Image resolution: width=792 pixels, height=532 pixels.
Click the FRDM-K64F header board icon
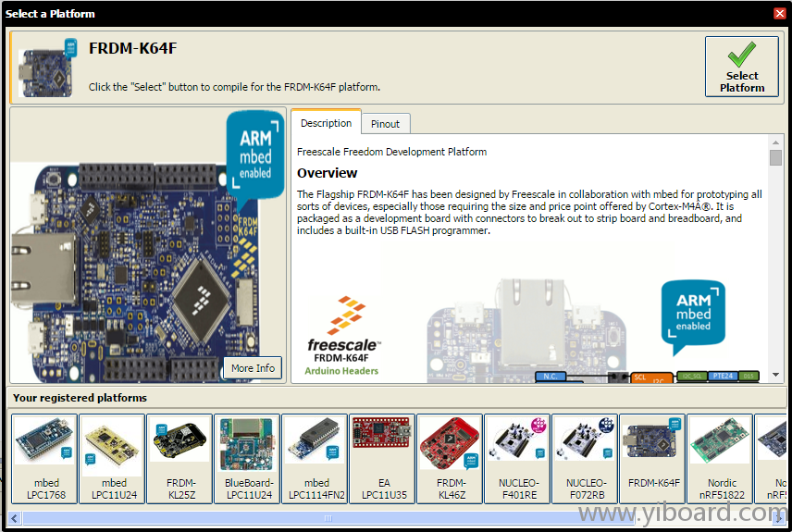click(46, 68)
